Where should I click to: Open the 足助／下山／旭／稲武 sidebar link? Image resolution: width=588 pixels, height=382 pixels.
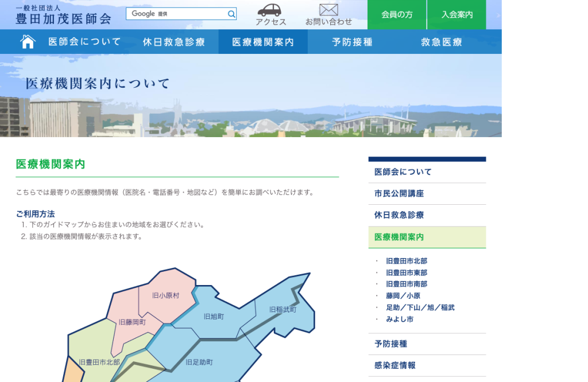[x=420, y=307]
